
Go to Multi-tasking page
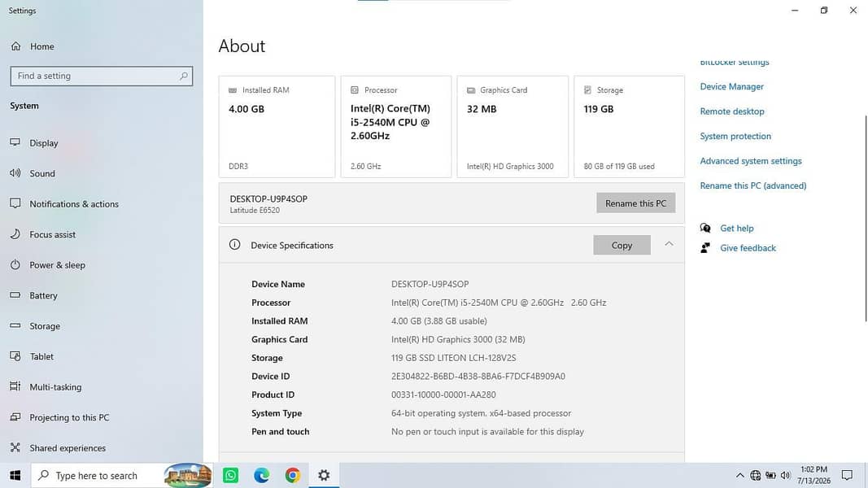pos(55,387)
